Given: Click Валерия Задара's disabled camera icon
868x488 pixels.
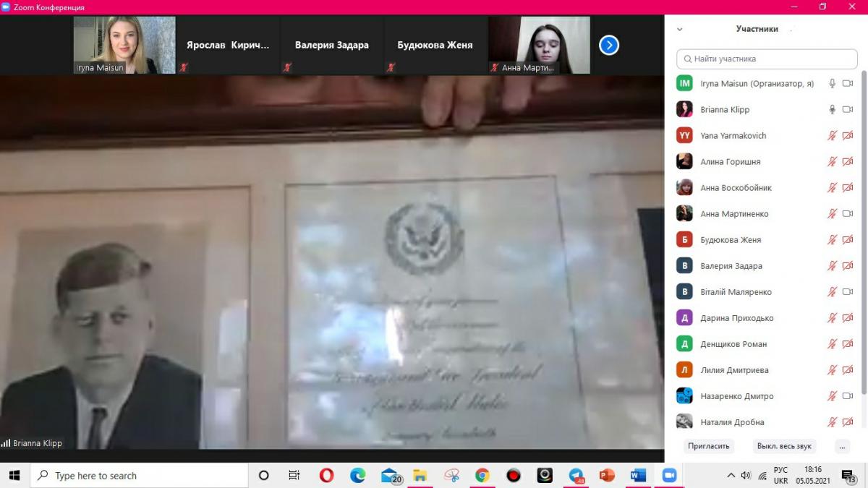Looking at the screenshot, I should (848, 266).
